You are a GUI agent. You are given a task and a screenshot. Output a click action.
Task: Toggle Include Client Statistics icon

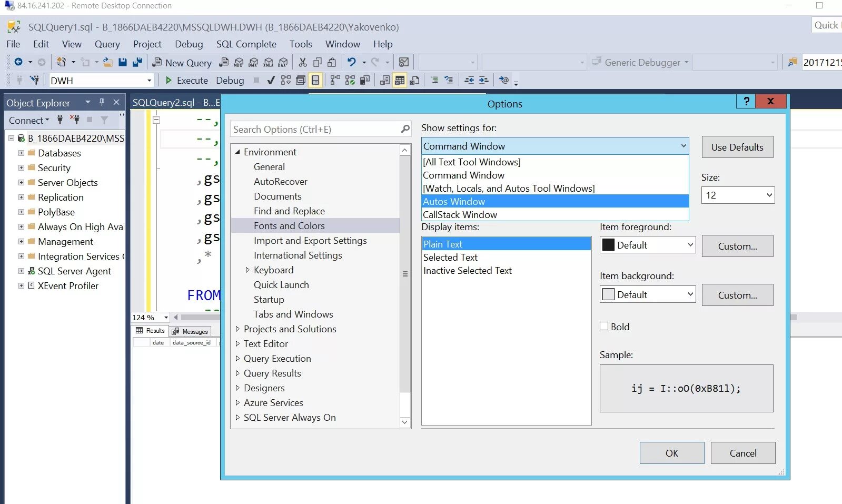pos(365,80)
